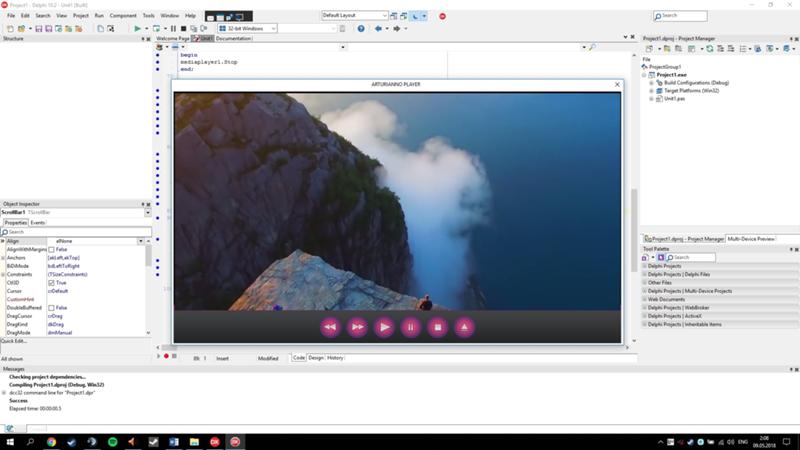This screenshot has width=800, height=450.
Task: Switch to the History tab below editor
Action: pyautogui.click(x=335, y=358)
